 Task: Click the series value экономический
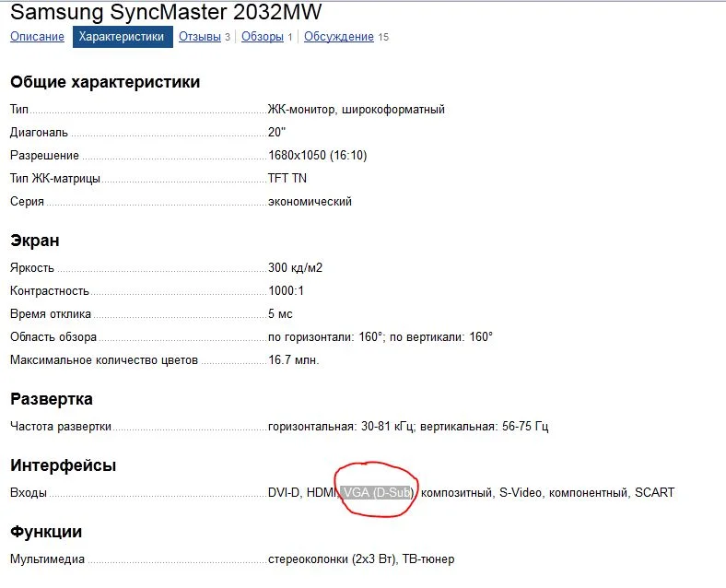[310, 202]
